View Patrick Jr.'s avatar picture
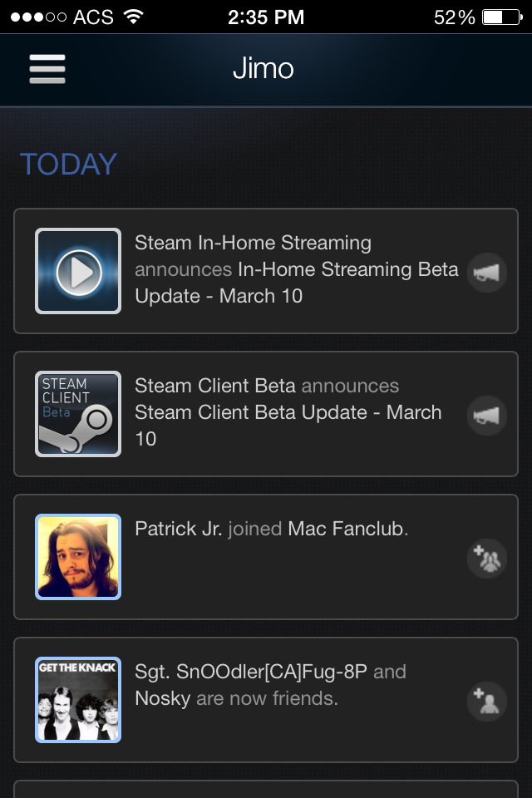Screen dimensions: 532x798 click(78, 557)
